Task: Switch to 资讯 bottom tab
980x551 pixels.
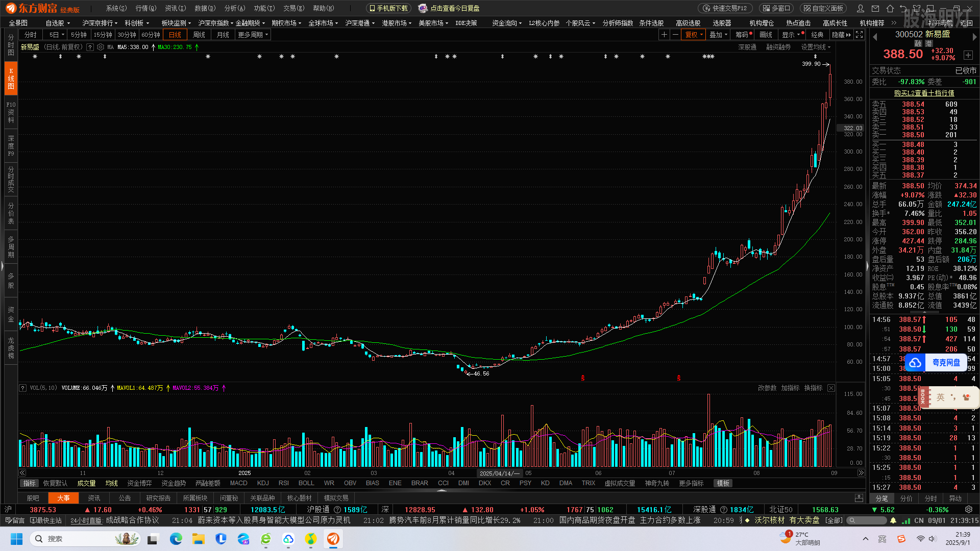Action: point(94,498)
